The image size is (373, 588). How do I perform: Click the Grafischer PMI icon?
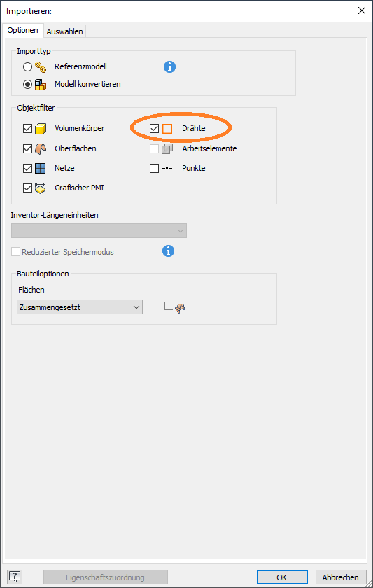click(x=40, y=188)
